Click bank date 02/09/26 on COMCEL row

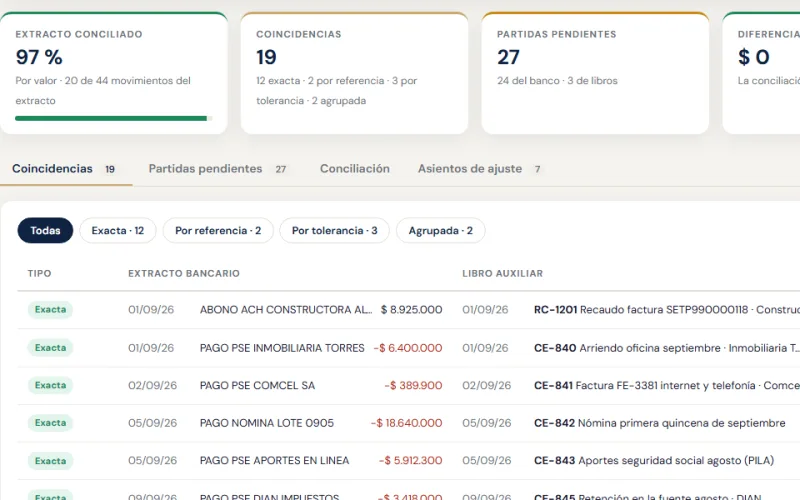pyautogui.click(x=153, y=385)
